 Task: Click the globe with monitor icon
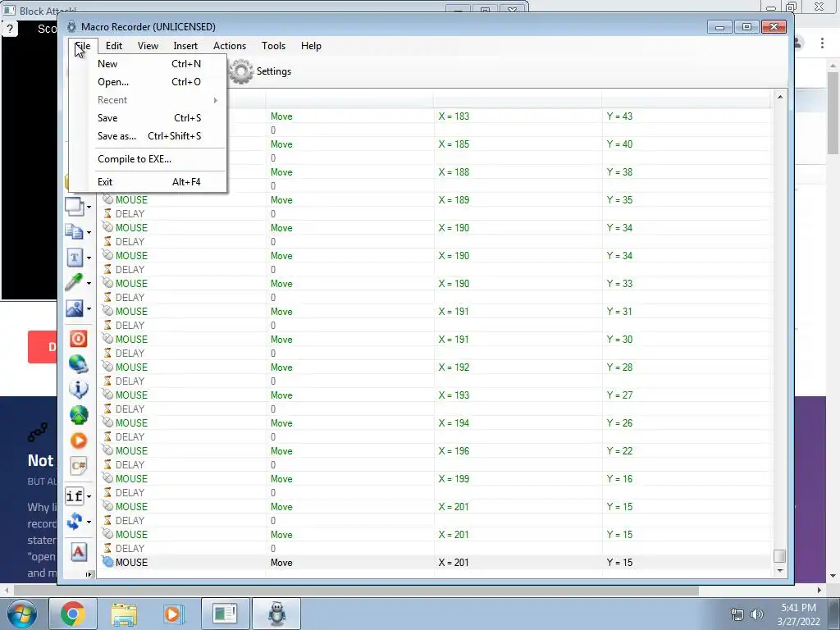pyautogui.click(x=78, y=363)
